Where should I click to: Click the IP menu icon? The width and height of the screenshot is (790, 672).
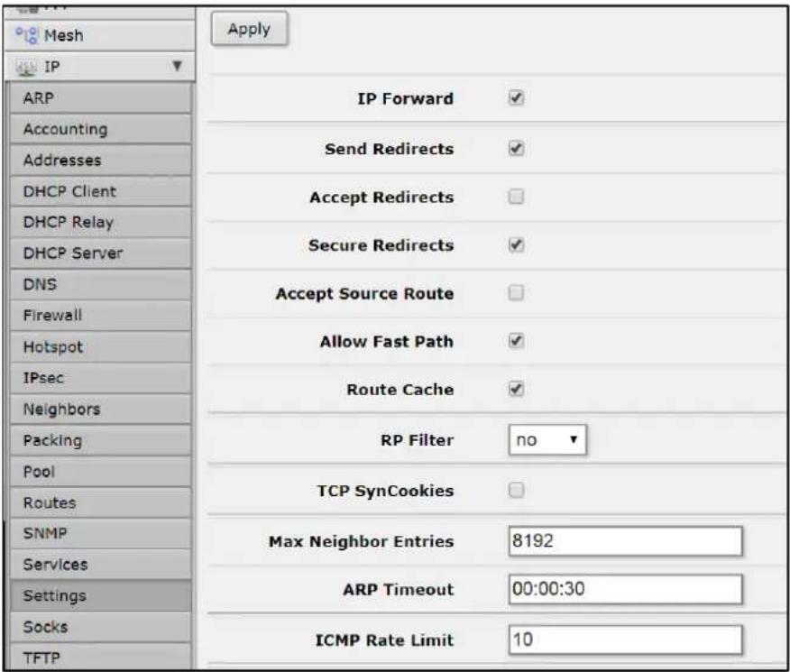point(26,67)
